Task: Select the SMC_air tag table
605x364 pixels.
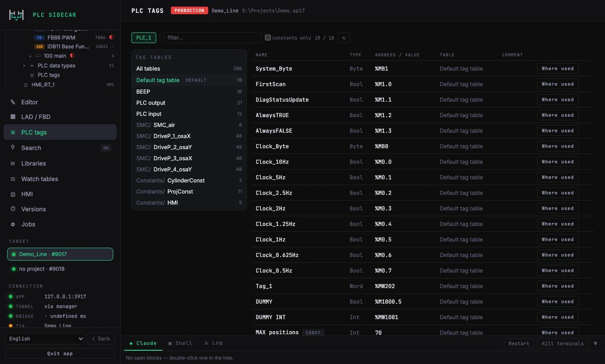Action: coord(189,125)
